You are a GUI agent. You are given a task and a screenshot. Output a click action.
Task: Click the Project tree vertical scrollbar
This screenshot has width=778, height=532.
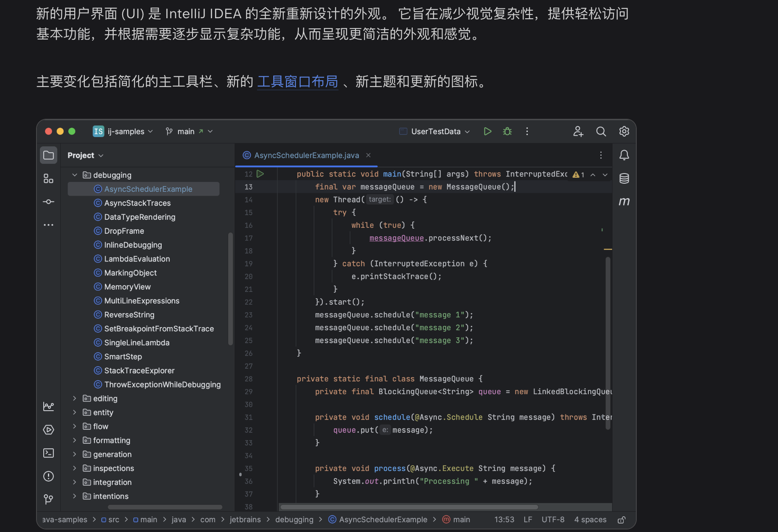coord(230,289)
